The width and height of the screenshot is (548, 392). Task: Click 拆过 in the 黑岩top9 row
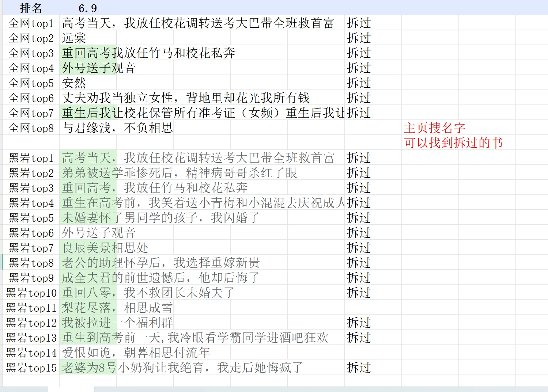click(359, 278)
